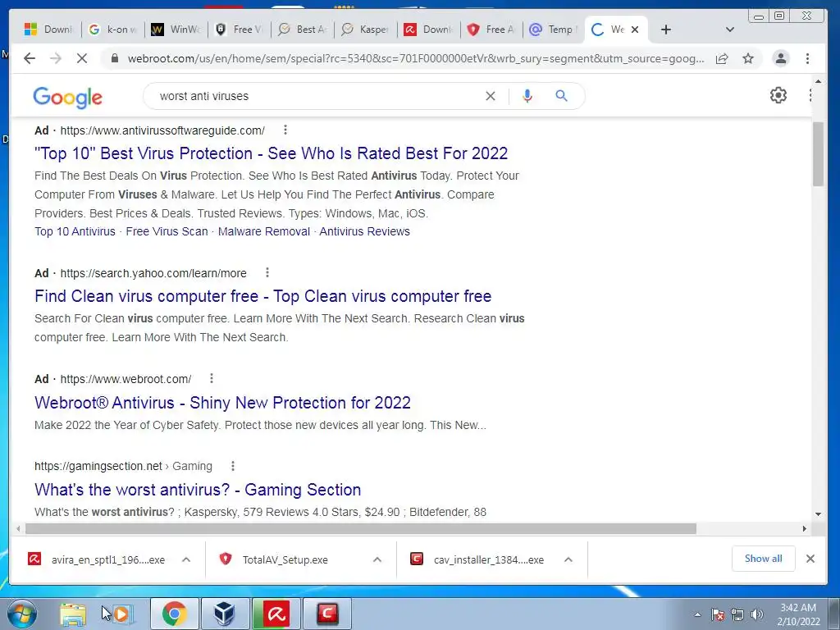Switch to the Temp mail tab
The height and width of the screenshot is (630, 840).
[552, 30]
